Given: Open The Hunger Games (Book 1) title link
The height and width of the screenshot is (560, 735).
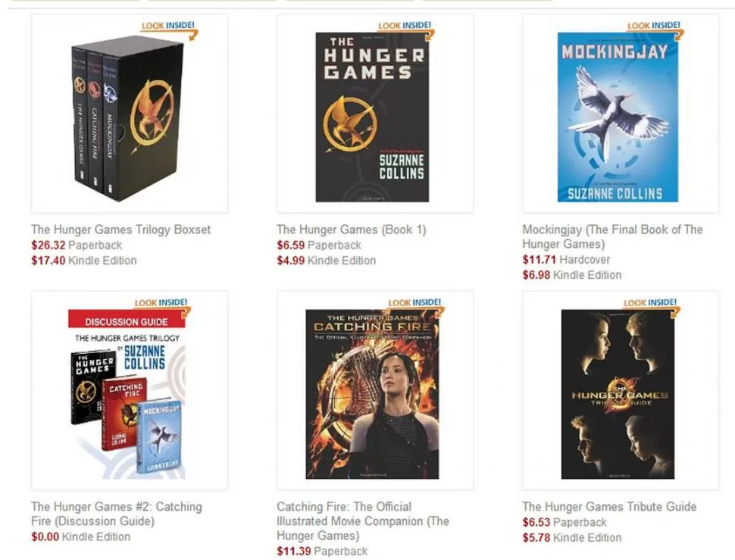Looking at the screenshot, I should point(352,230).
